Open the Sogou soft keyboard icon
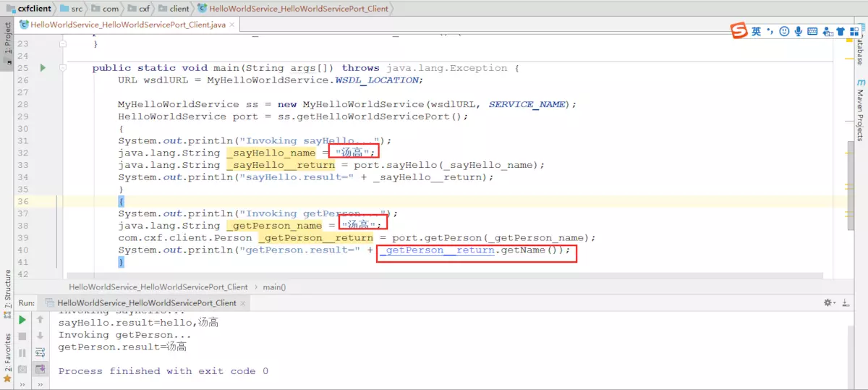 tap(812, 31)
